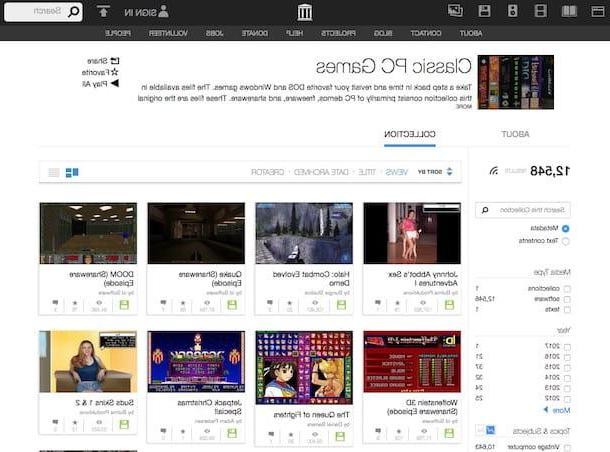This screenshot has height=452, width=610.
Task: Check the 2012 year filter
Action: click(567, 399)
